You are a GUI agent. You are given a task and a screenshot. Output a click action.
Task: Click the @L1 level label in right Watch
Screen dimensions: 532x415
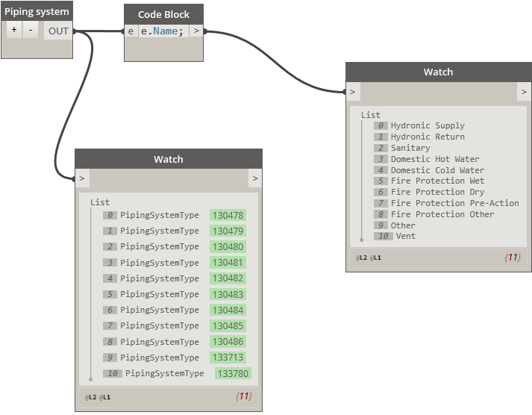(376, 258)
